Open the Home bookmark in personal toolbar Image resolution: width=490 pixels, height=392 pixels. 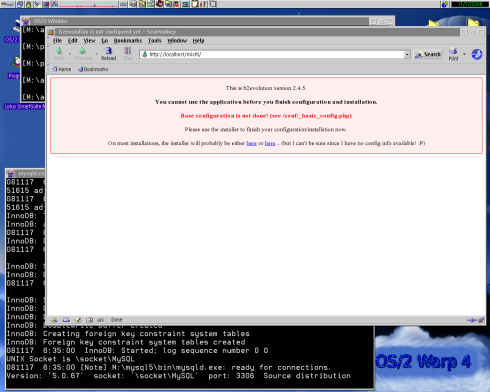62,69
